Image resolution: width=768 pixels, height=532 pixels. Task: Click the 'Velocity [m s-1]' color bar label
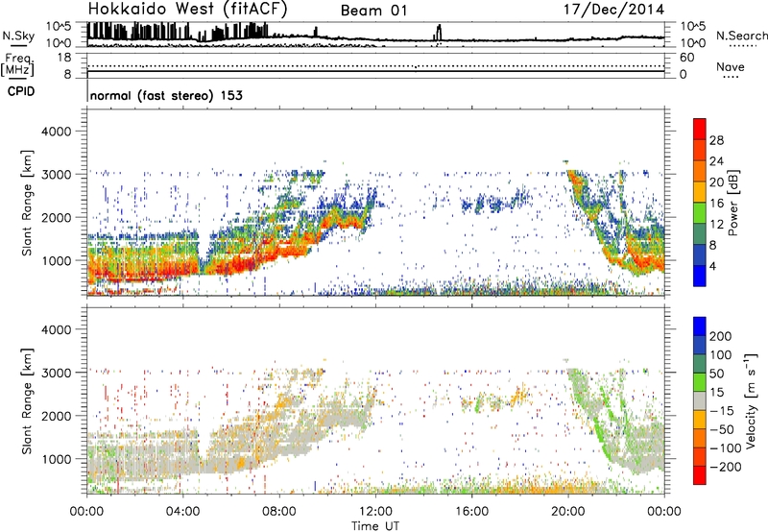tap(751, 400)
